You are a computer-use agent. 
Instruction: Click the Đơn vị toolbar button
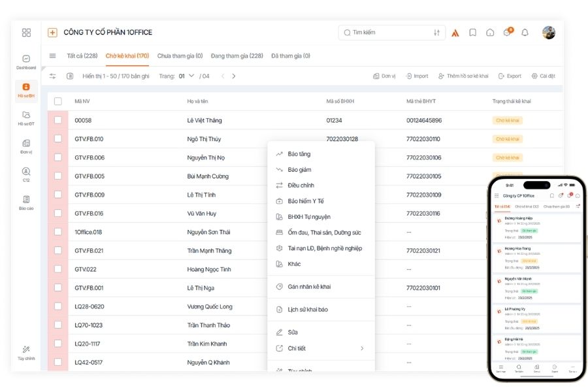[x=384, y=76]
